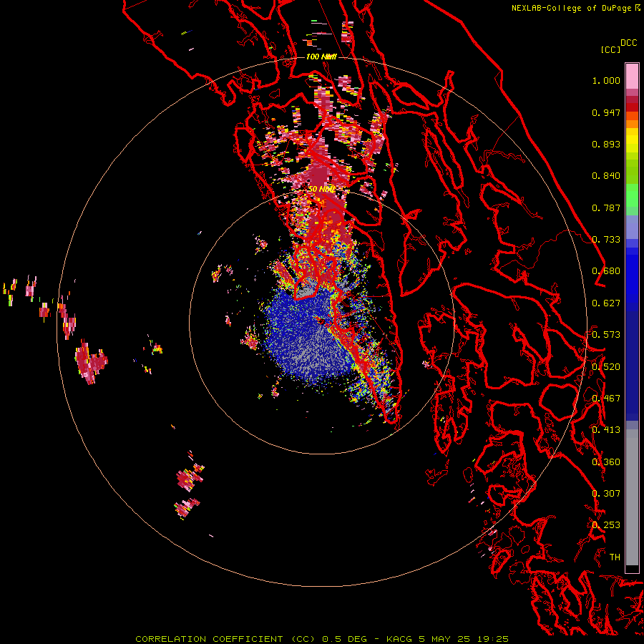644x644 pixels.
Task: Select the 0.680 color scale value
Action: 606,271
